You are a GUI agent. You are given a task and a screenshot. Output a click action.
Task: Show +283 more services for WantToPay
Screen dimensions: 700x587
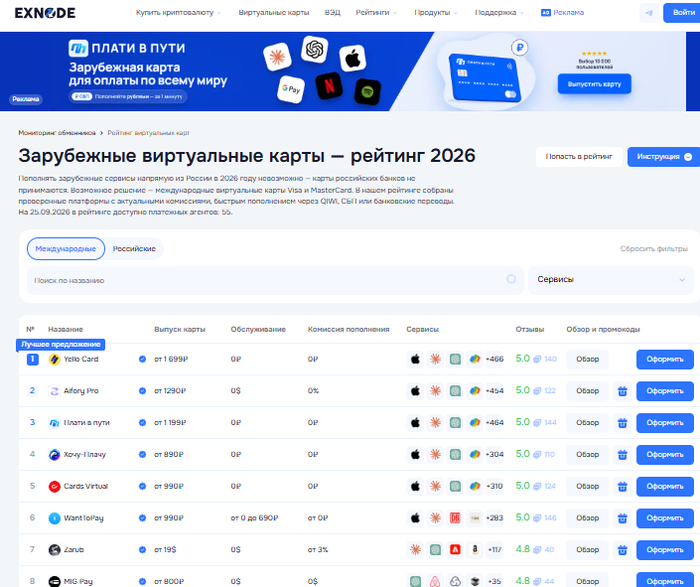pyautogui.click(x=495, y=518)
